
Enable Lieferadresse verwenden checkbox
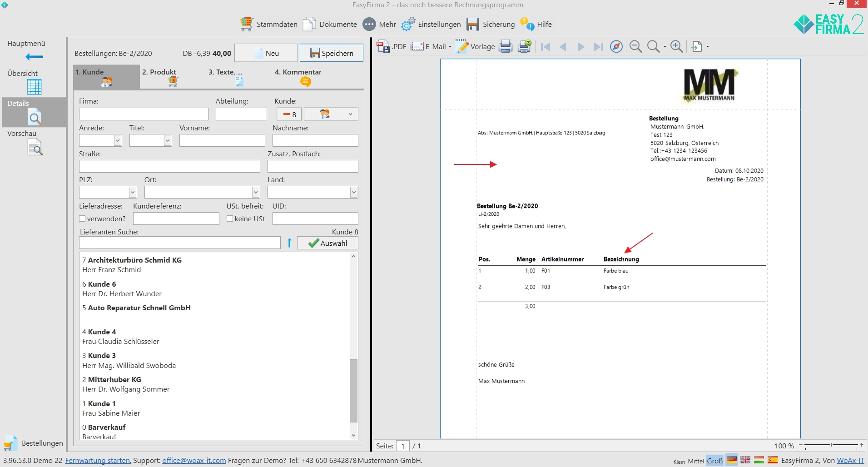tap(83, 219)
